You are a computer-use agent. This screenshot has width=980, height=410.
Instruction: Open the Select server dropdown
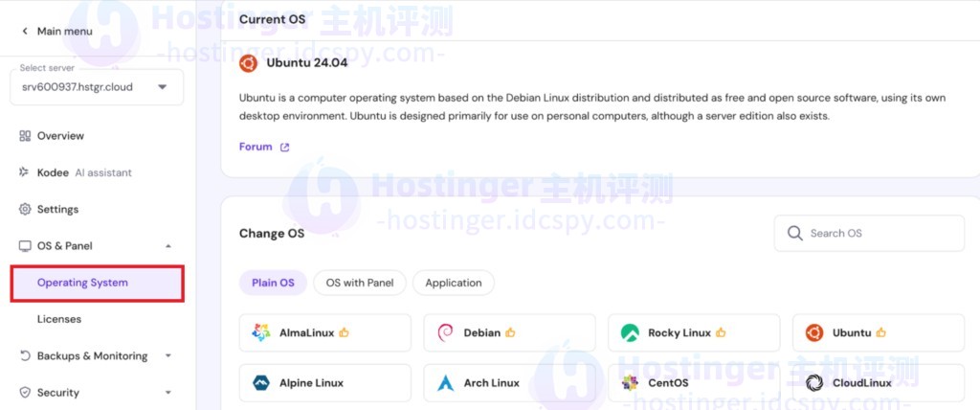(97, 87)
